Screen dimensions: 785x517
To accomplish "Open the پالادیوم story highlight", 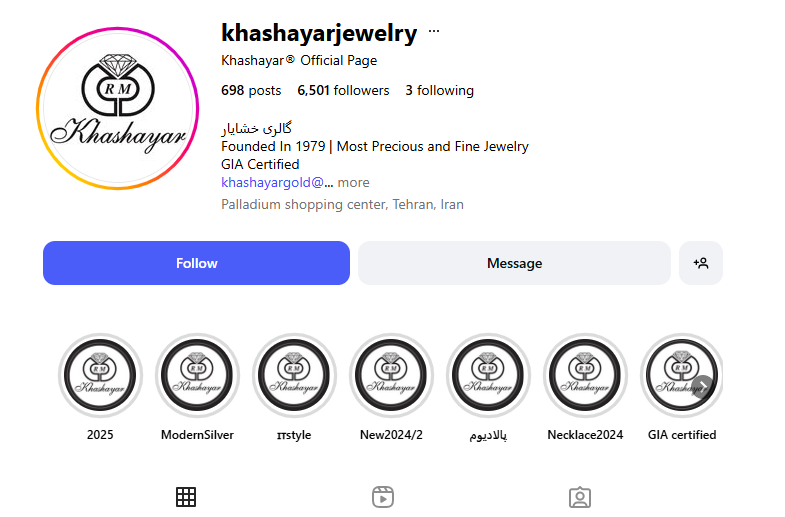I will tap(488, 375).
